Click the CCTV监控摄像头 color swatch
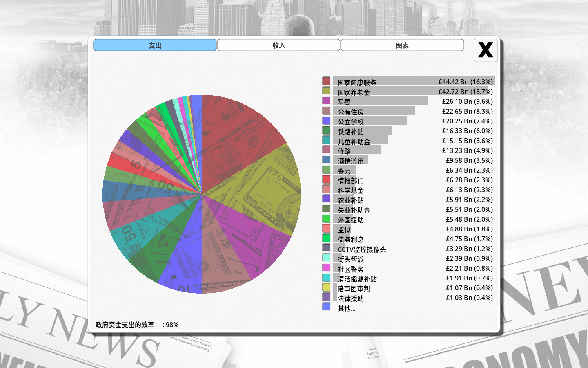The width and height of the screenshot is (588, 368). tap(327, 248)
